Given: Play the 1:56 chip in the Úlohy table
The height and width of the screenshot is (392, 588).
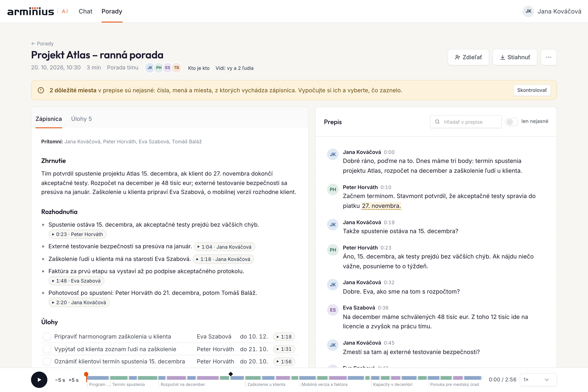Looking at the screenshot, I should [284, 362].
